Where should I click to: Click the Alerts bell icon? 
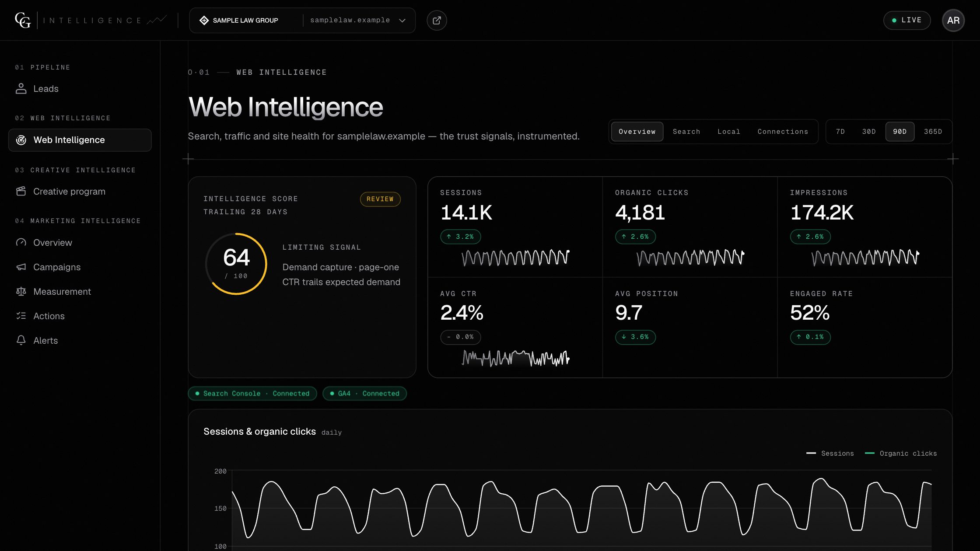pos(21,340)
